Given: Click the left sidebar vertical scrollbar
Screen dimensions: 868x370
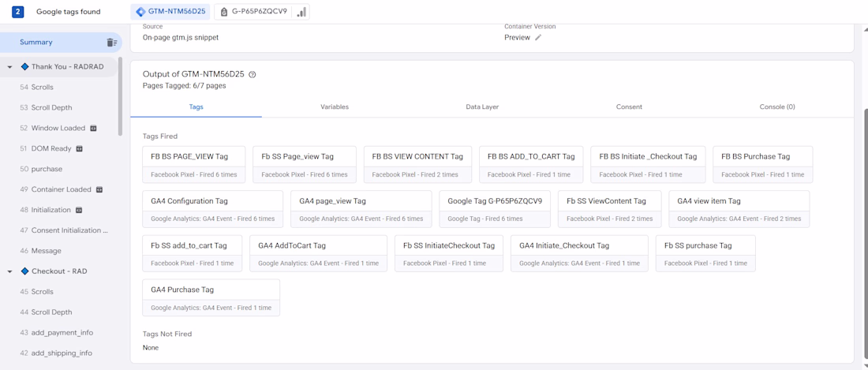Looking at the screenshot, I should click(120, 97).
